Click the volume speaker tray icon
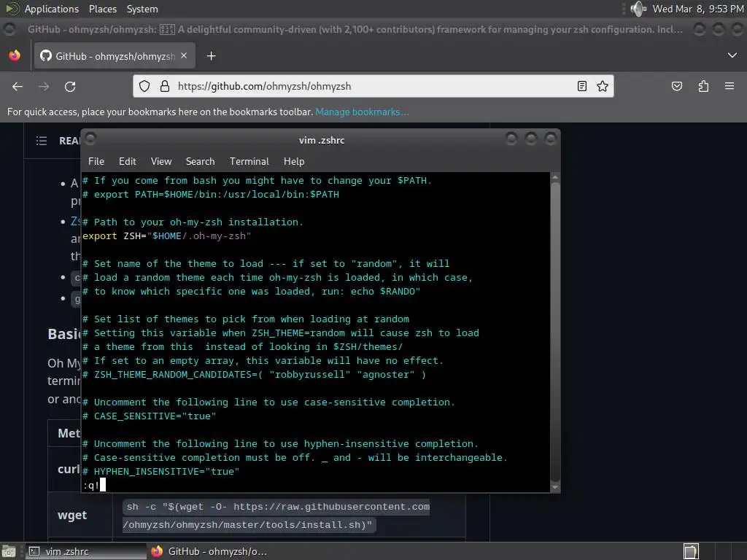The width and height of the screenshot is (747, 560). pyautogui.click(x=638, y=9)
